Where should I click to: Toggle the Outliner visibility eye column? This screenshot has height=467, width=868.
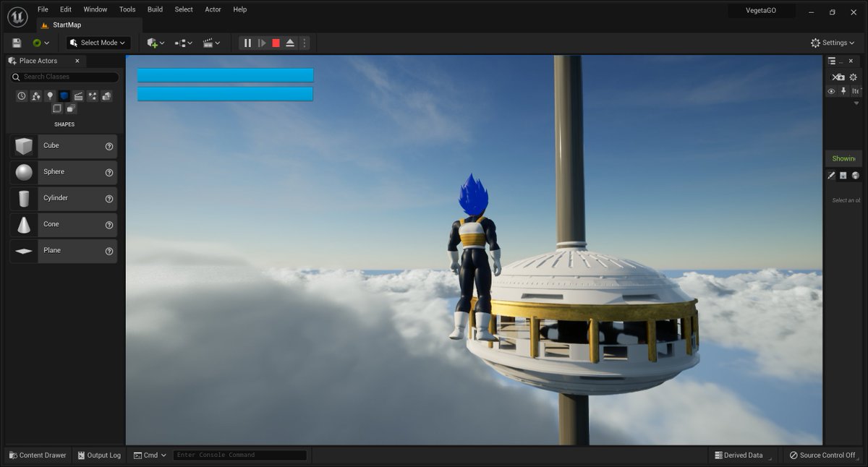click(831, 91)
